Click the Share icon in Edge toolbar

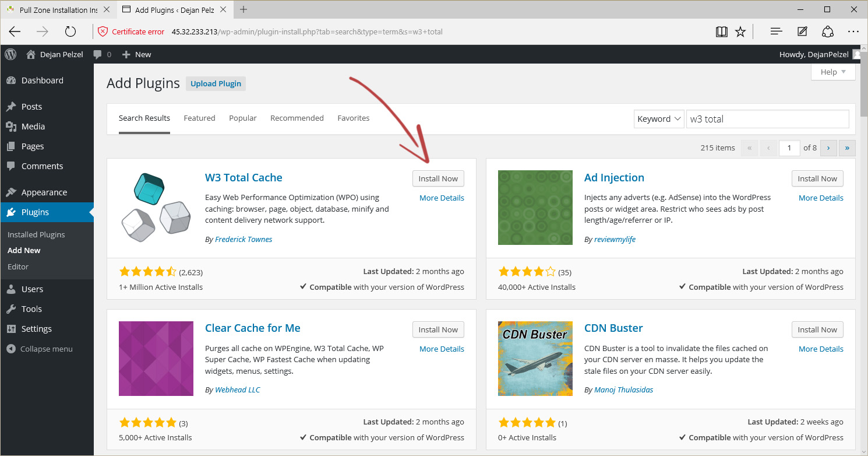tap(828, 31)
